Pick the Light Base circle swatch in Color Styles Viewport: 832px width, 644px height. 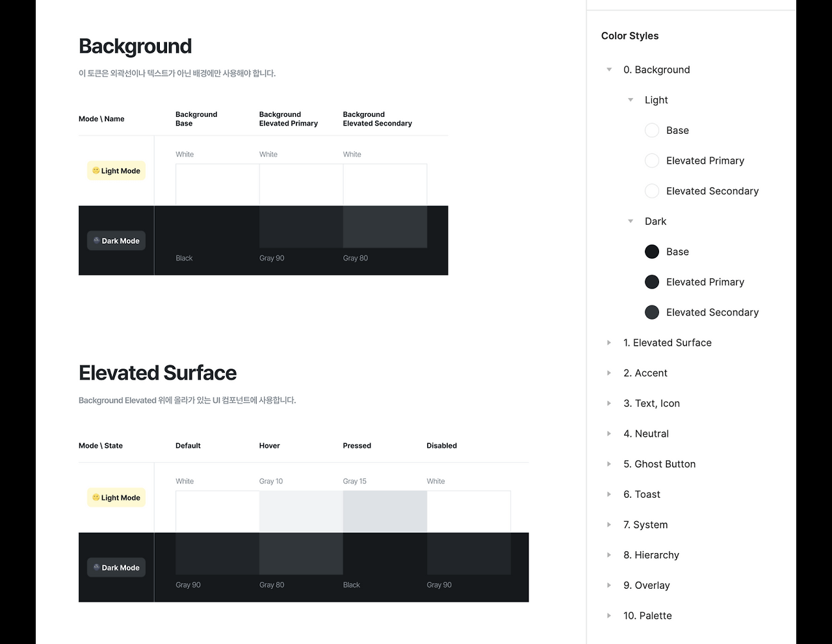pyautogui.click(x=652, y=131)
